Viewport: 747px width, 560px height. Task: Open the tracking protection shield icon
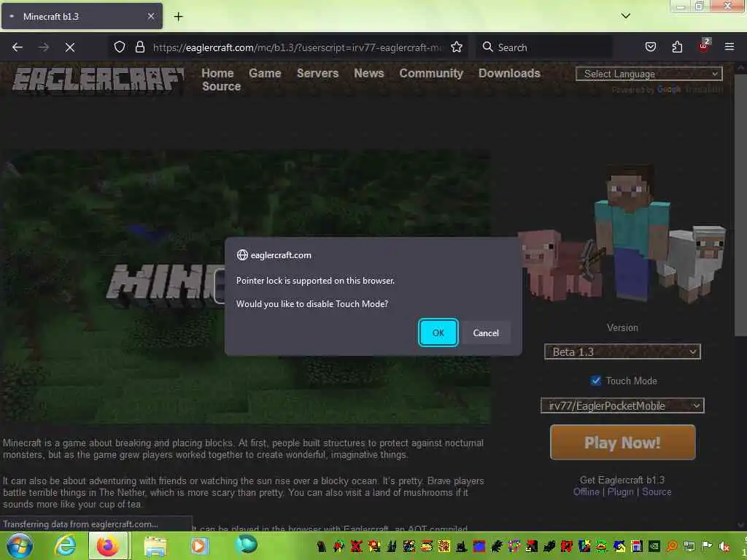click(x=120, y=47)
